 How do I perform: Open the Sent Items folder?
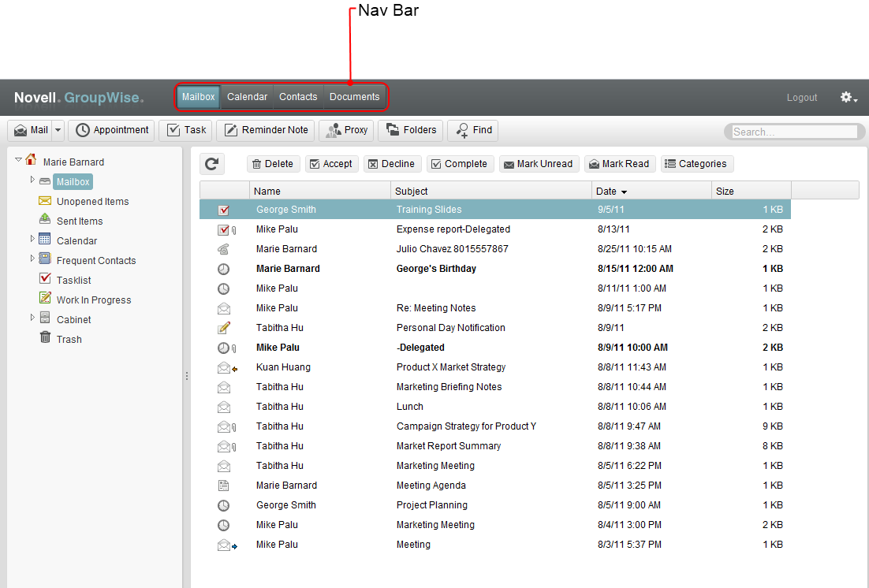pyautogui.click(x=80, y=221)
